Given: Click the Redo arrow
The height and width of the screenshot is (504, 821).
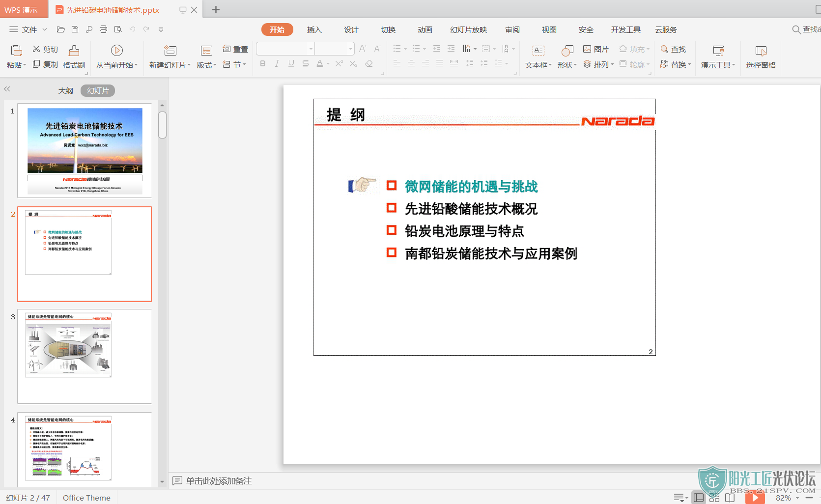Looking at the screenshot, I should (146, 29).
